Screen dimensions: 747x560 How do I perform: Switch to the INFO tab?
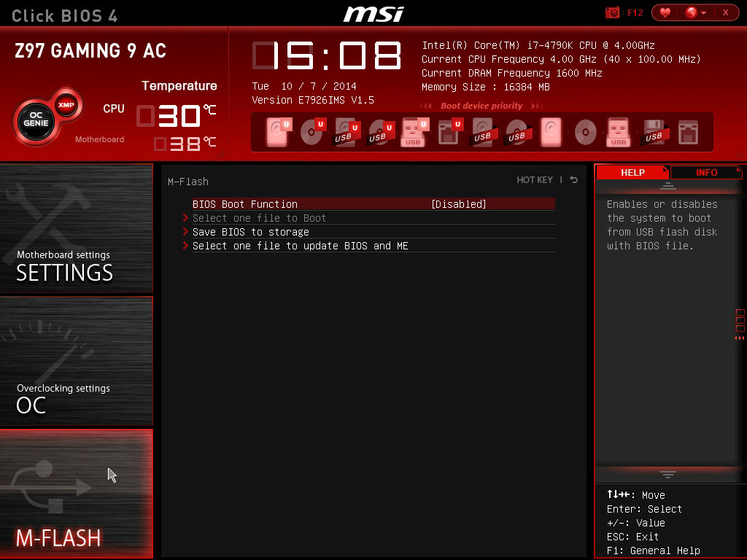click(706, 173)
